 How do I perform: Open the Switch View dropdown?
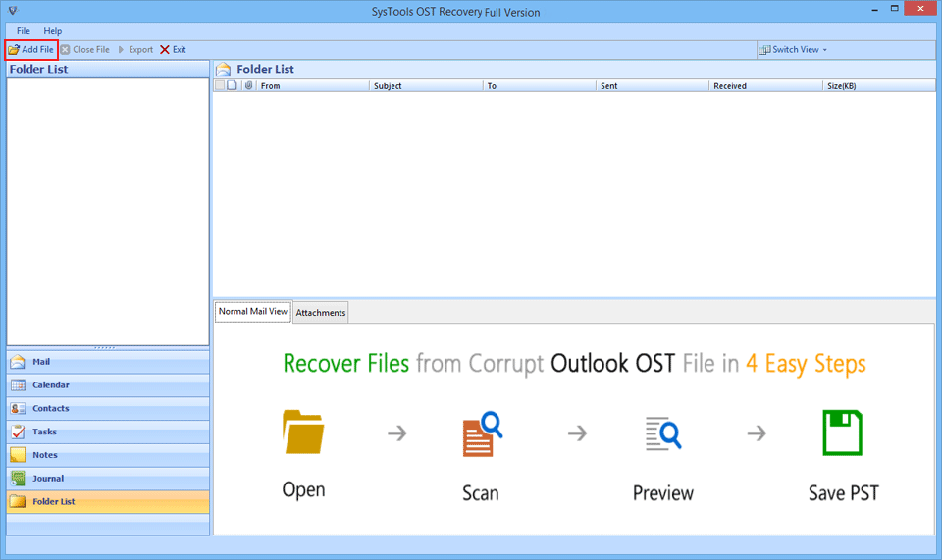pyautogui.click(x=793, y=50)
